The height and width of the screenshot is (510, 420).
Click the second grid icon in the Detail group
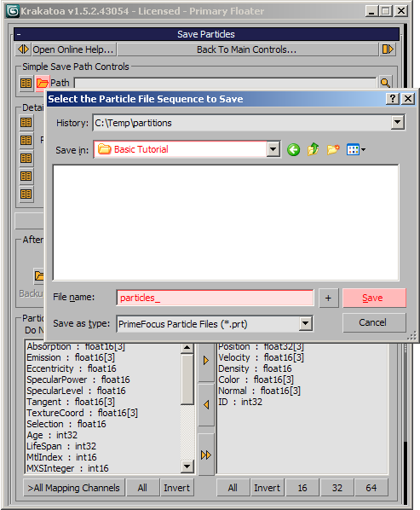click(26, 141)
